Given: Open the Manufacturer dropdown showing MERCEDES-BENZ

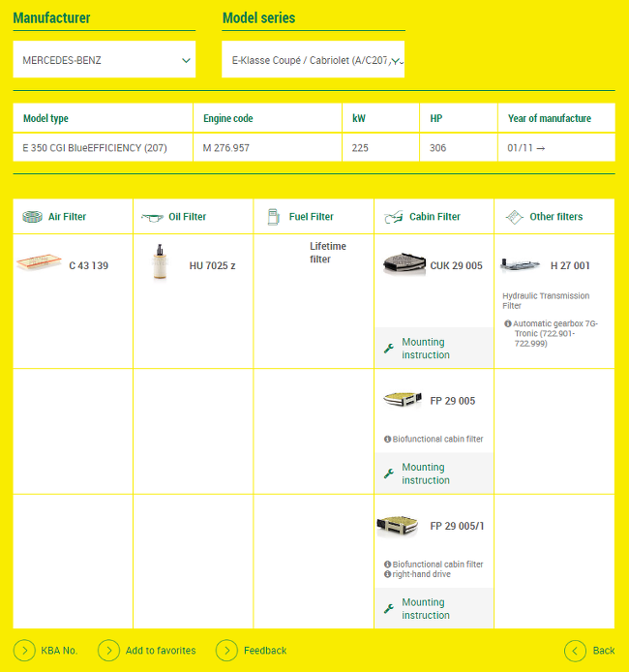Looking at the screenshot, I should point(105,60).
